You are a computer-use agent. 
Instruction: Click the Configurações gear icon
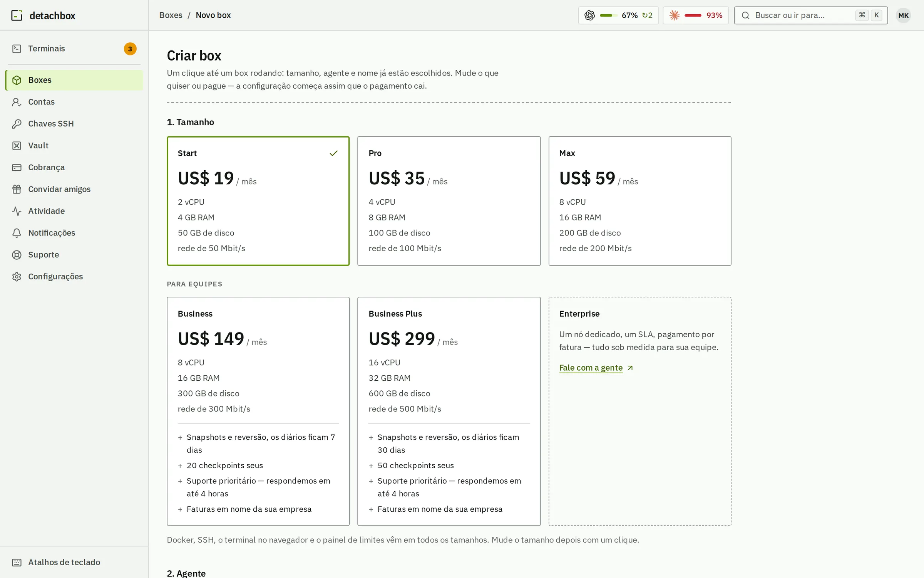click(x=17, y=277)
